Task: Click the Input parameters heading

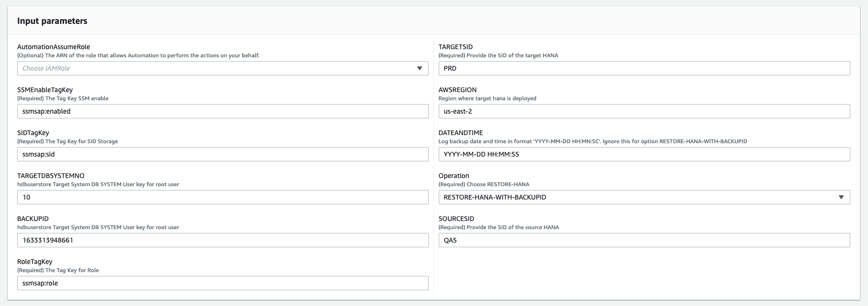Action: 52,21
